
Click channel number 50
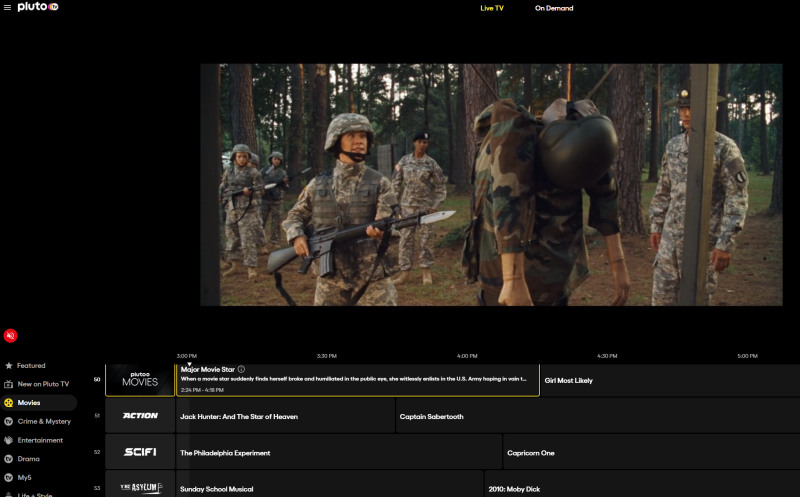pyautogui.click(x=97, y=380)
